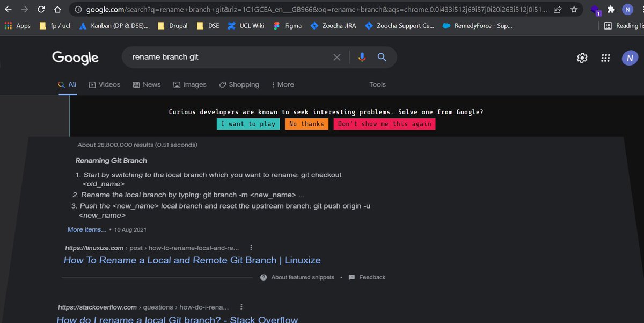Switch to Shopping results tab
The height and width of the screenshot is (323, 644).
tap(239, 84)
